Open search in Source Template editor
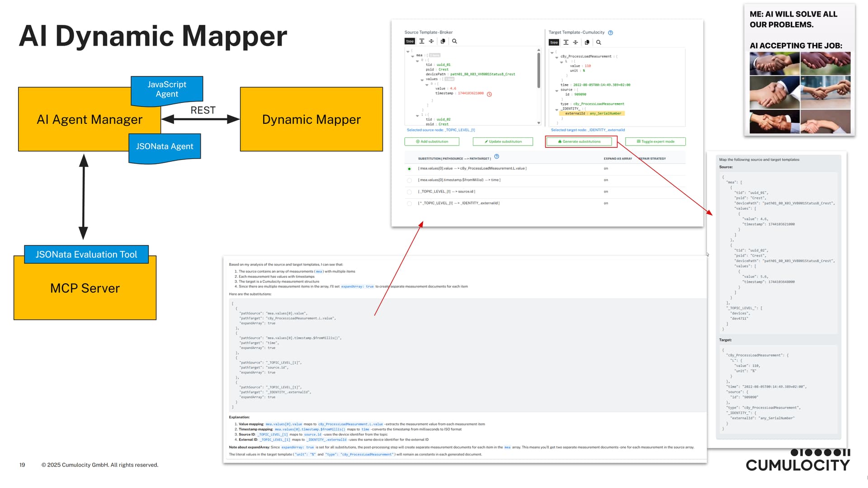 454,41
